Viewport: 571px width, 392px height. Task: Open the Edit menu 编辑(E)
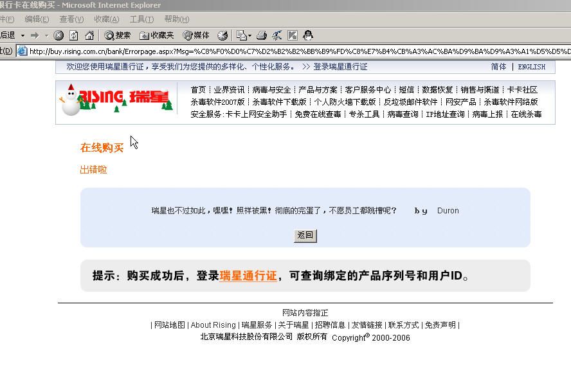37,19
